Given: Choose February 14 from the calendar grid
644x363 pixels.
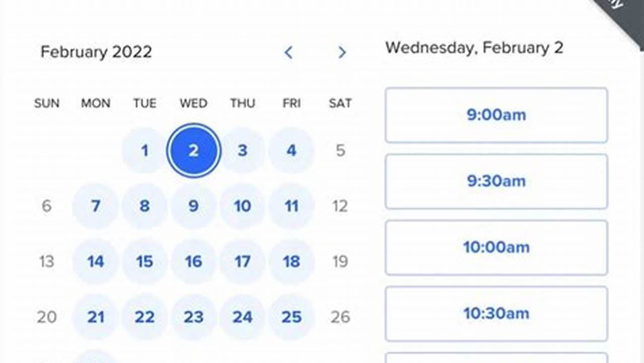Looking at the screenshot, I should pyautogui.click(x=96, y=262).
